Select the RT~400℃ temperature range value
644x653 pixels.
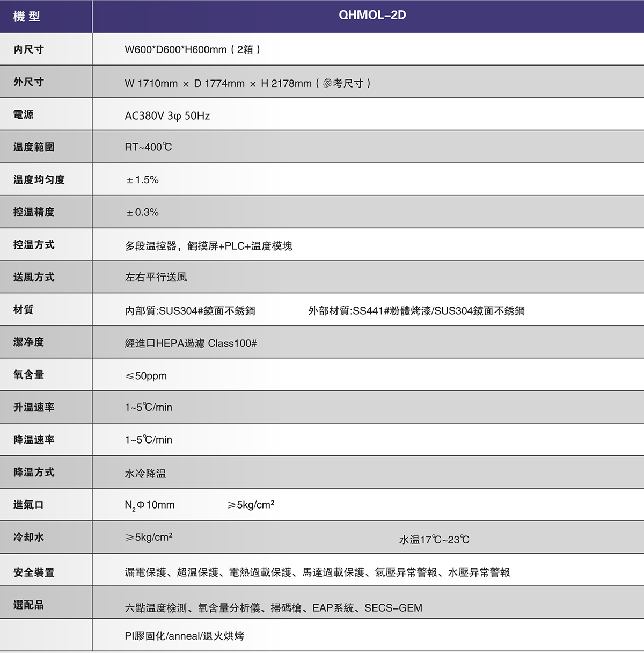(148, 147)
